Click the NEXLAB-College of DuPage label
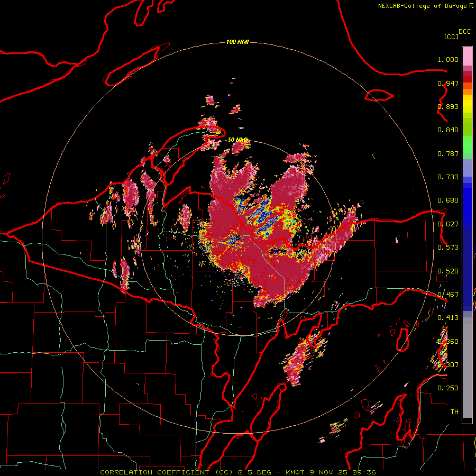The width and height of the screenshot is (476, 476). [422, 6]
